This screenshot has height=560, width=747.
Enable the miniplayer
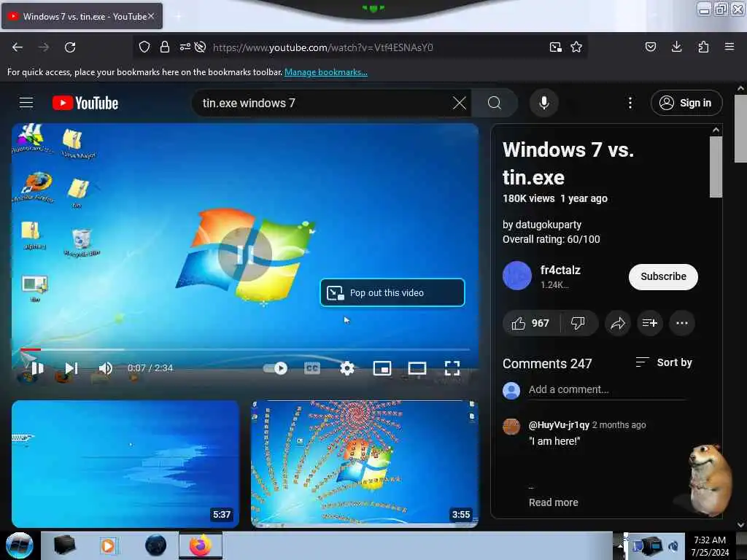[x=382, y=368]
